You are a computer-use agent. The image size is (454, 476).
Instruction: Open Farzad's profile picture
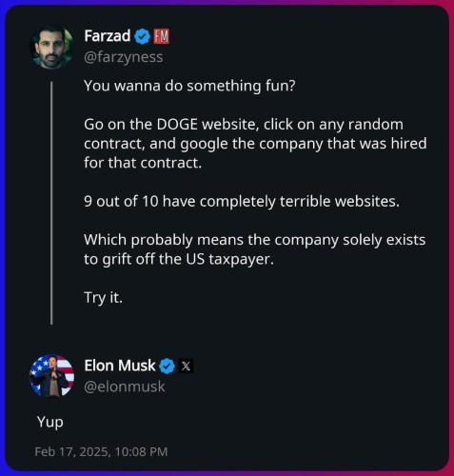[x=51, y=47]
